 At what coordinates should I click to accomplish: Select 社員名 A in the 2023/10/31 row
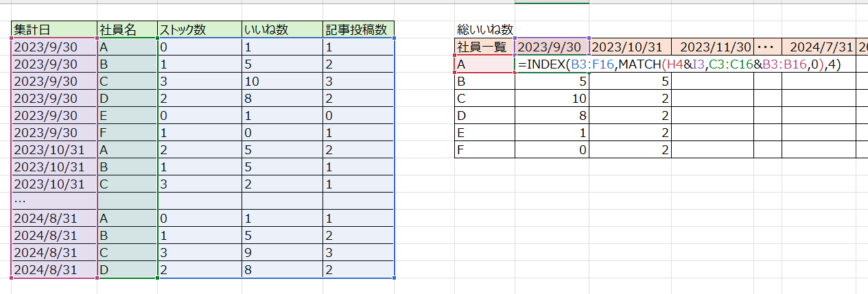[127, 150]
